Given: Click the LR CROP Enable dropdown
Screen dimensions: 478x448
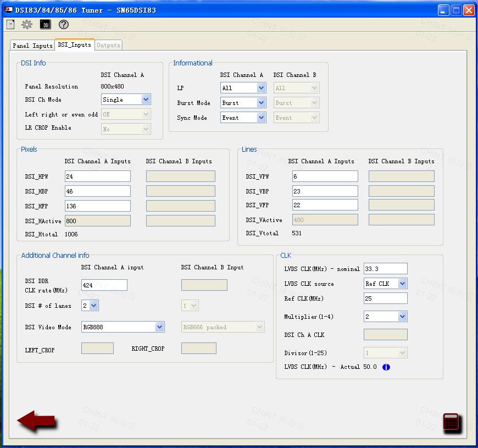Looking at the screenshot, I should coord(126,129).
